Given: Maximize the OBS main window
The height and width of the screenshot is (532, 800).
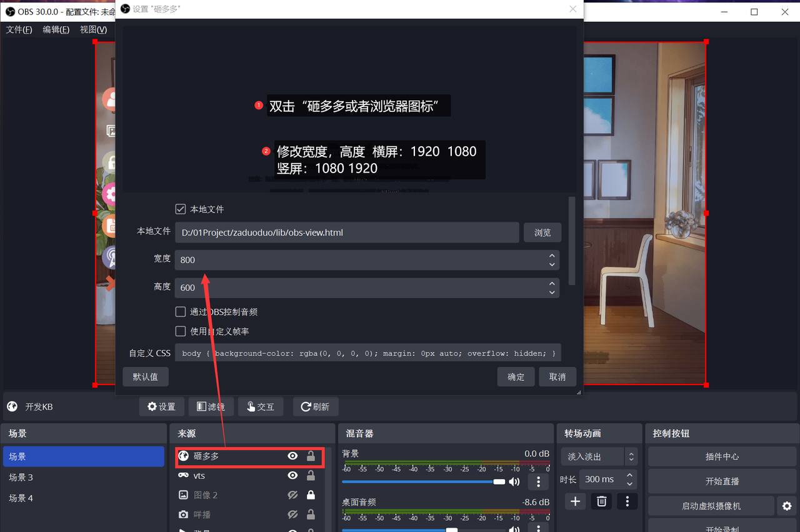Looking at the screenshot, I should 754,12.
